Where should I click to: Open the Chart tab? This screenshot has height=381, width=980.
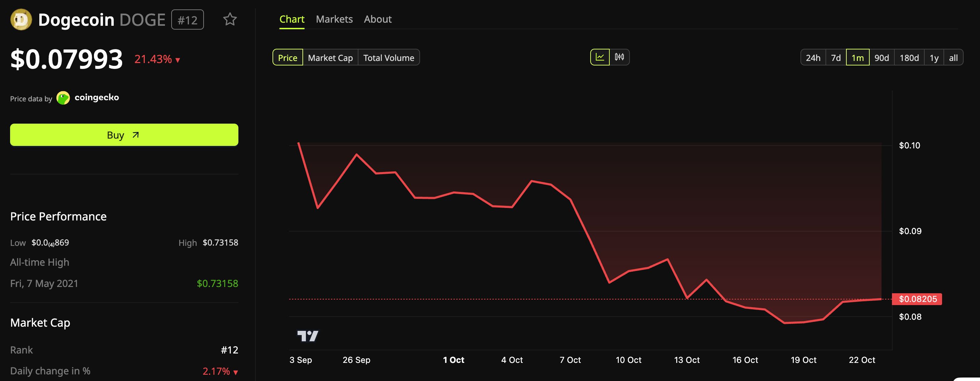(292, 19)
